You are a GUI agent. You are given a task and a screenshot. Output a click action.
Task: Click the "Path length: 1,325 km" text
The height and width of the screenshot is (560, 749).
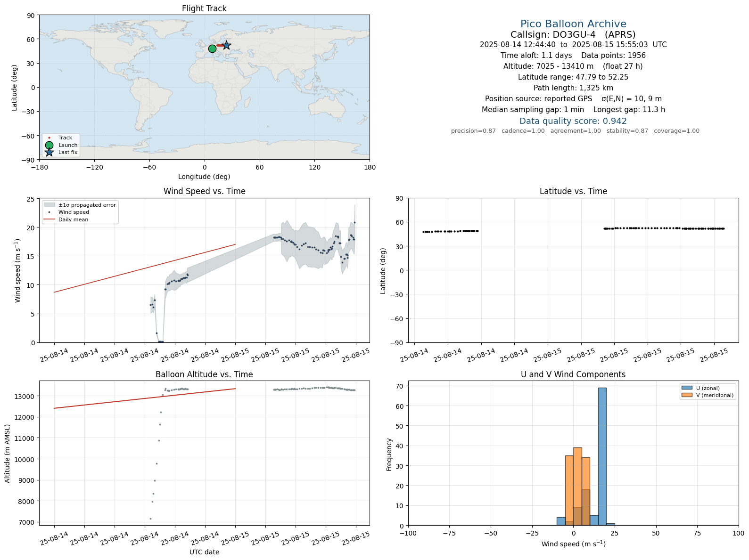pos(573,88)
